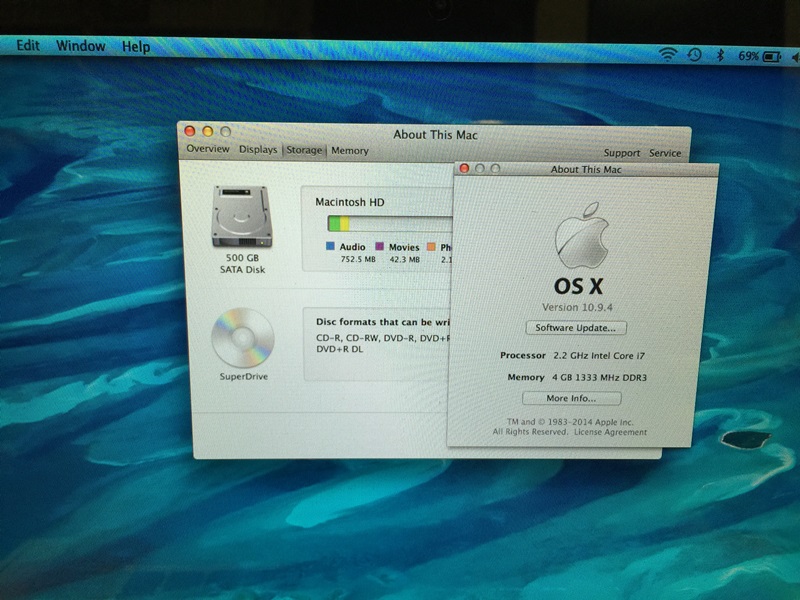Click the Movies 42.3 MB value

click(x=405, y=259)
